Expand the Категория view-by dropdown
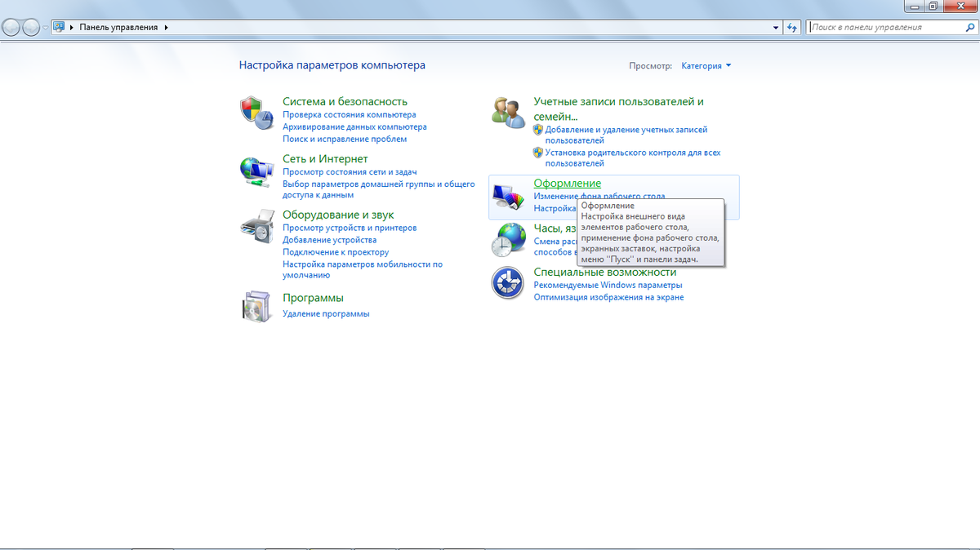980x550 pixels. point(706,66)
